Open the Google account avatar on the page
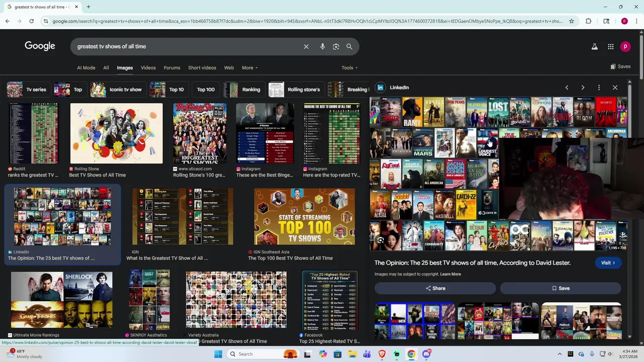 click(625, 46)
